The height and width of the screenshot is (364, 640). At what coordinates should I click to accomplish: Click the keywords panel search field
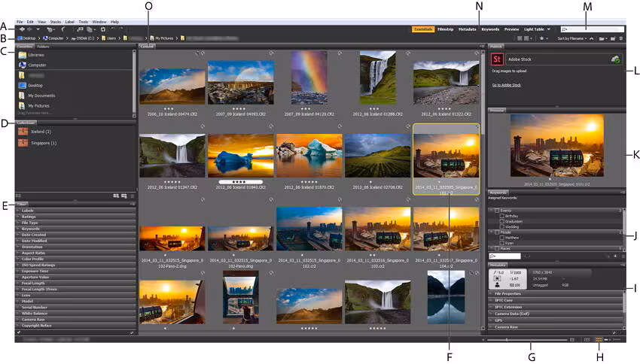pyautogui.click(x=504, y=256)
